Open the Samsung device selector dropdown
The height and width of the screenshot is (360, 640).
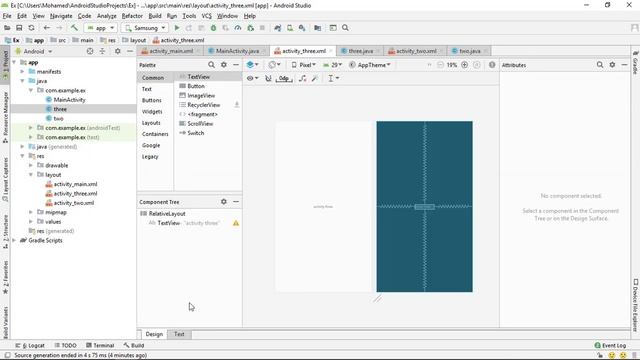point(145,28)
